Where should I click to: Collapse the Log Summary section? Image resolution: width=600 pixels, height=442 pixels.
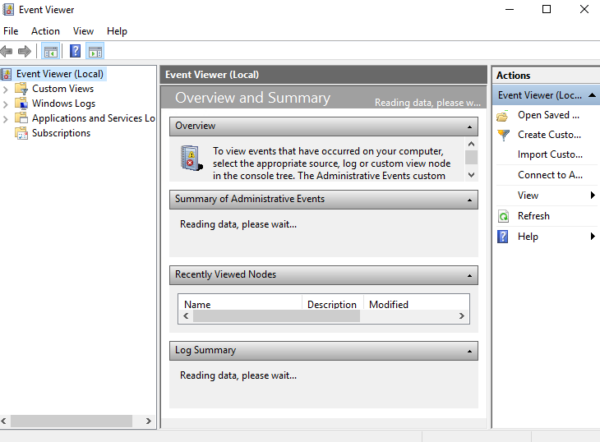point(469,351)
